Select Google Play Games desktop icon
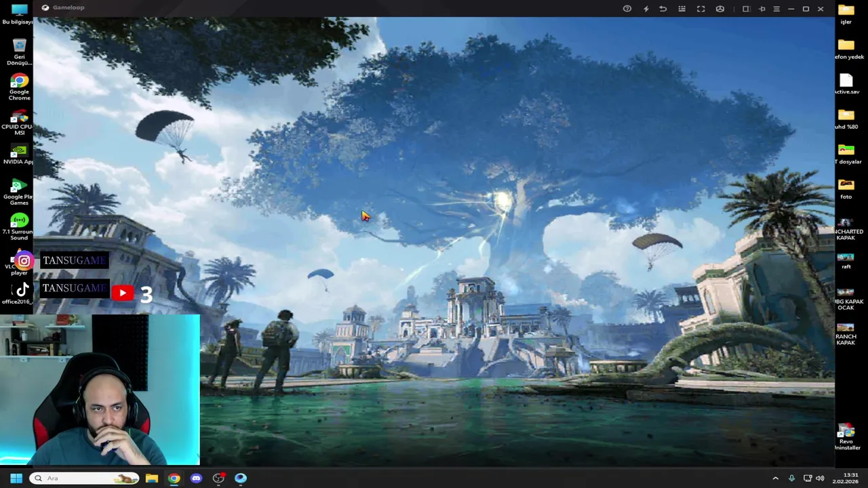The image size is (868, 488). coord(19,192)
